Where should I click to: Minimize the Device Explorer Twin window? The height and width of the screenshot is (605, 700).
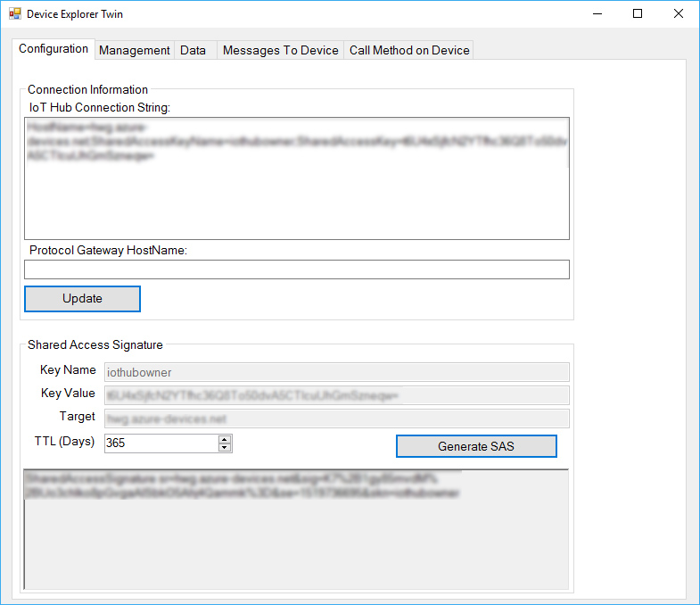click(x=597, y=14)
